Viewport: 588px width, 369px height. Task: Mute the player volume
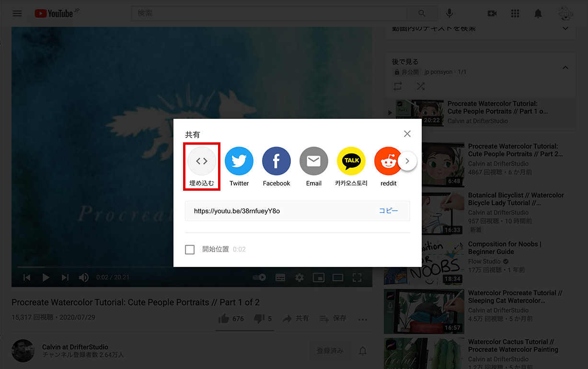point(84,277)
